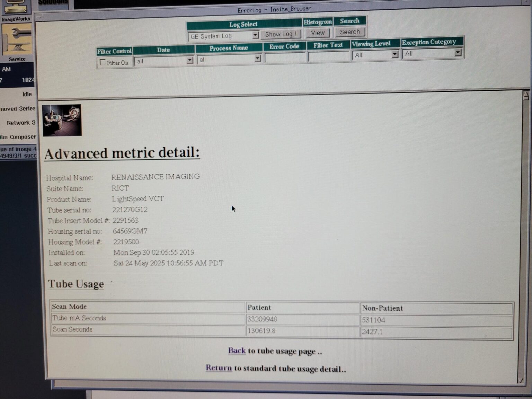Click the Search button
532x399 pixels.
pos(350,32)
